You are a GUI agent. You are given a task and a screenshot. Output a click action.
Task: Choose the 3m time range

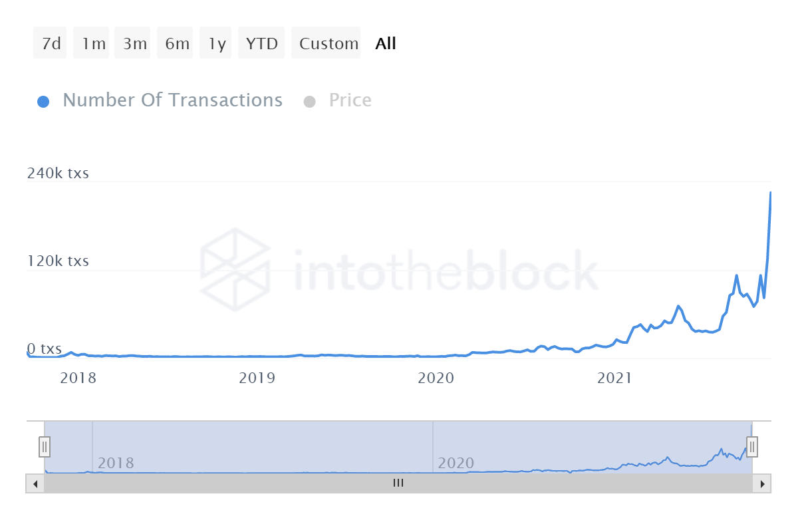point(132,43)
